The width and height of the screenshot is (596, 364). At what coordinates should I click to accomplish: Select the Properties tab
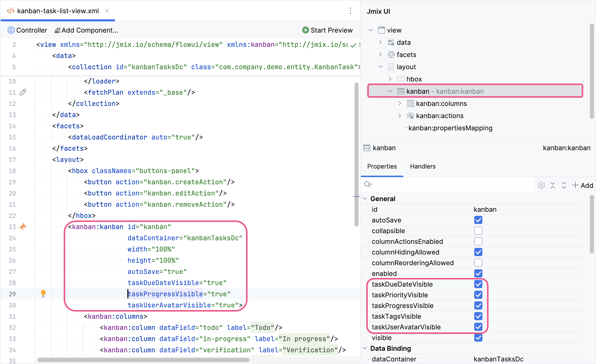[382, 166]
